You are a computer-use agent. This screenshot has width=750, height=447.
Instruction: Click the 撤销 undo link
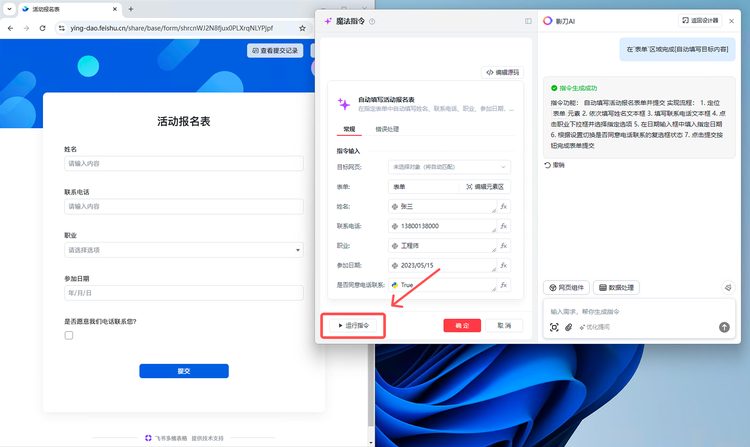click(x=554, y=165)
